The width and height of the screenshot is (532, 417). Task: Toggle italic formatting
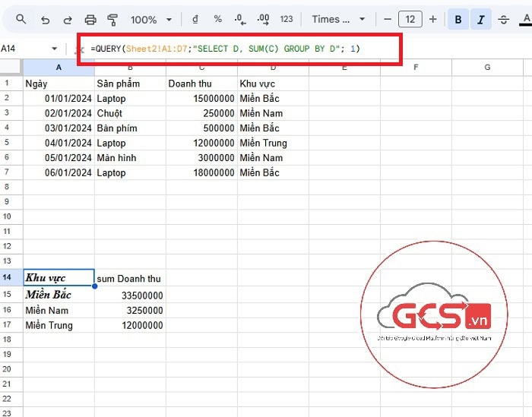tap(480, 19)
